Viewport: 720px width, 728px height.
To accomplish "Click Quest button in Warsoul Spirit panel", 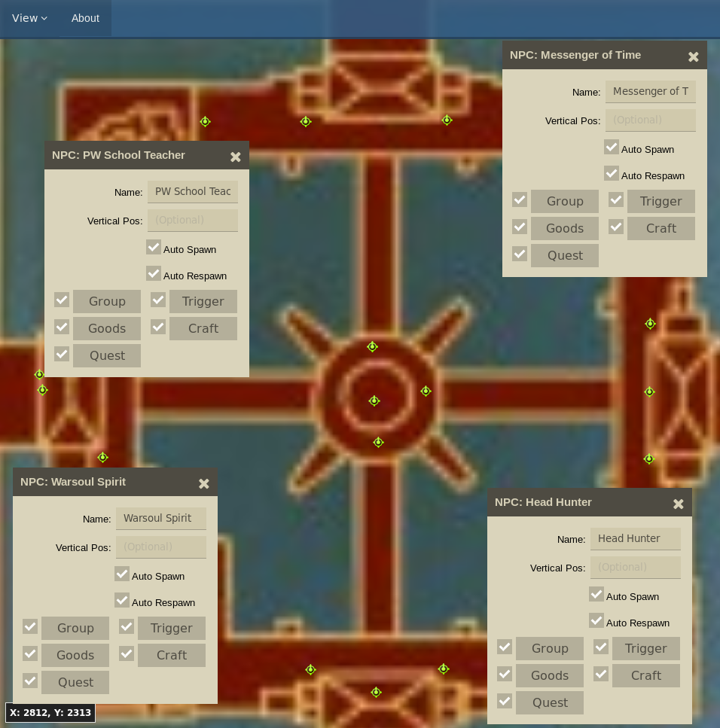I will click(x=75, y=682).
